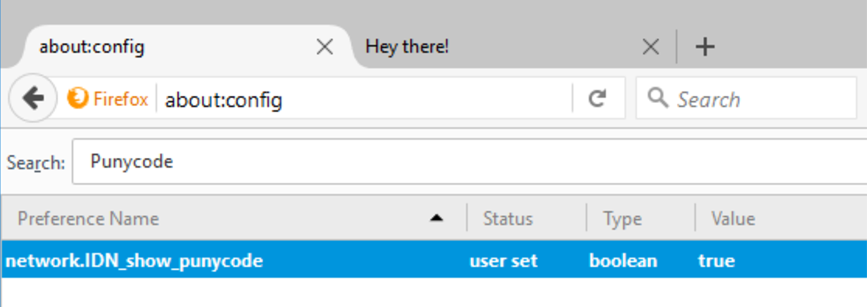Reload the page with the refresh icon
This screenshot has width=868, height=307.
597,98
